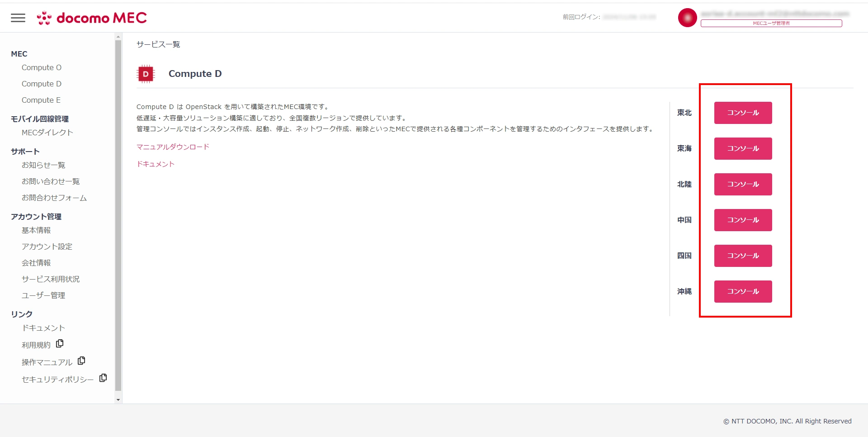Click the アカウント管理 section header

pos(36,217)
